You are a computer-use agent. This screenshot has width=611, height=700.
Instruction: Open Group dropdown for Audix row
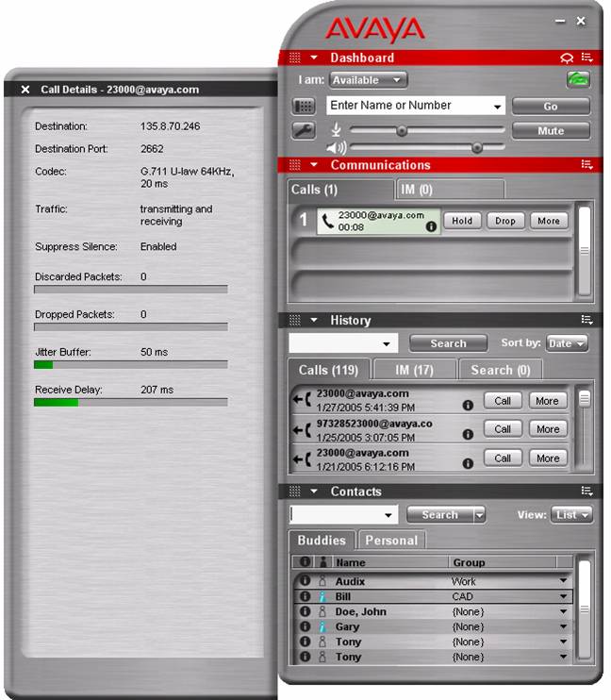click(563, 581)
